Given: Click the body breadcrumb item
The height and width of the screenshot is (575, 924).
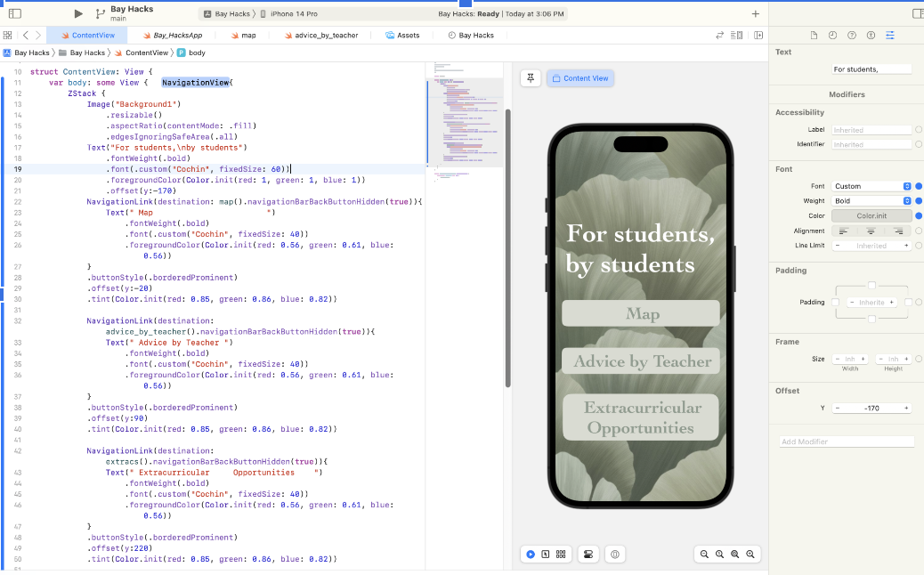Looking at the screenshot, I should (x=192, y=53).
